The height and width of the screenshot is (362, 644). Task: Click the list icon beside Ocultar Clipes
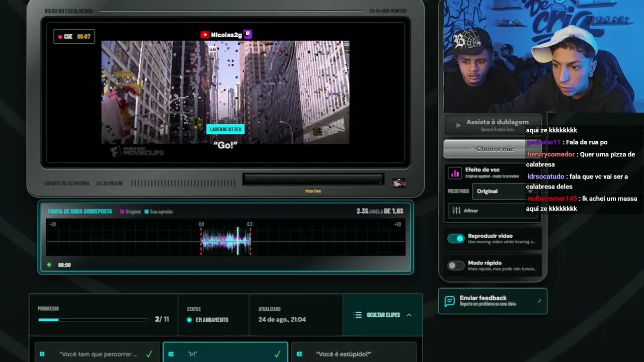pyautogui.click(x=358, y=315)
